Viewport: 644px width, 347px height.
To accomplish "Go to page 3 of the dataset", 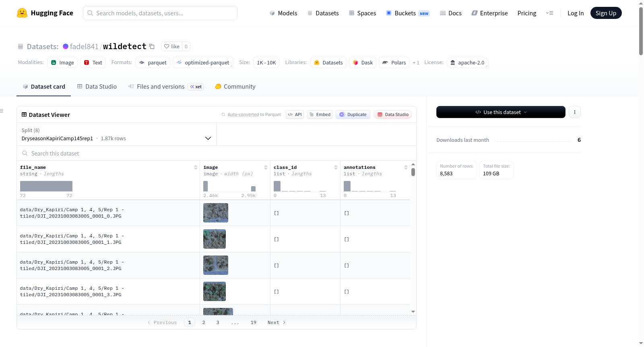I will coord(218,322).
